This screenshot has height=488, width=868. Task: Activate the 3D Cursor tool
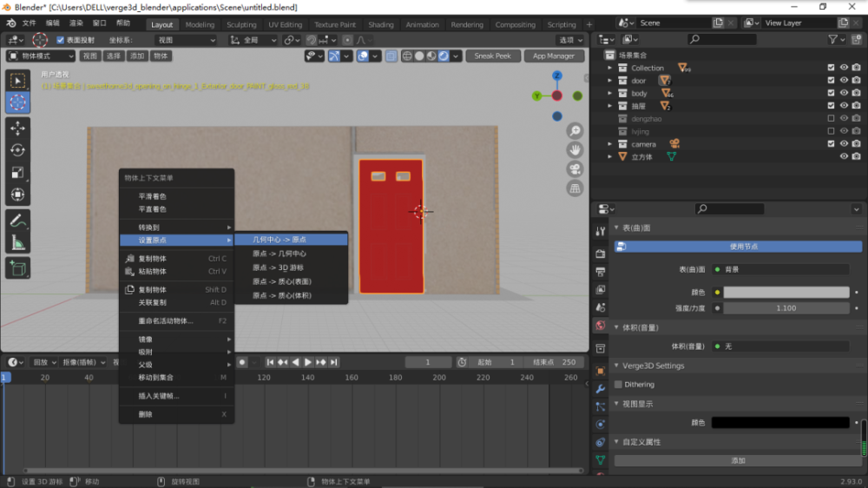pyautogui.click(x=17, y=102)
